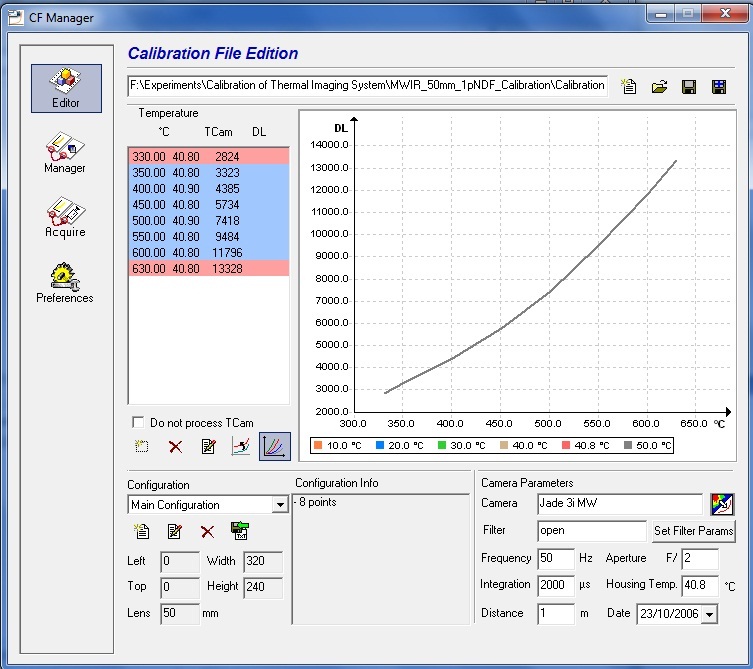The width and height of the screenshot is (753, 669).
Task: Click the Frequency input field
Action: tap(555, 558)
